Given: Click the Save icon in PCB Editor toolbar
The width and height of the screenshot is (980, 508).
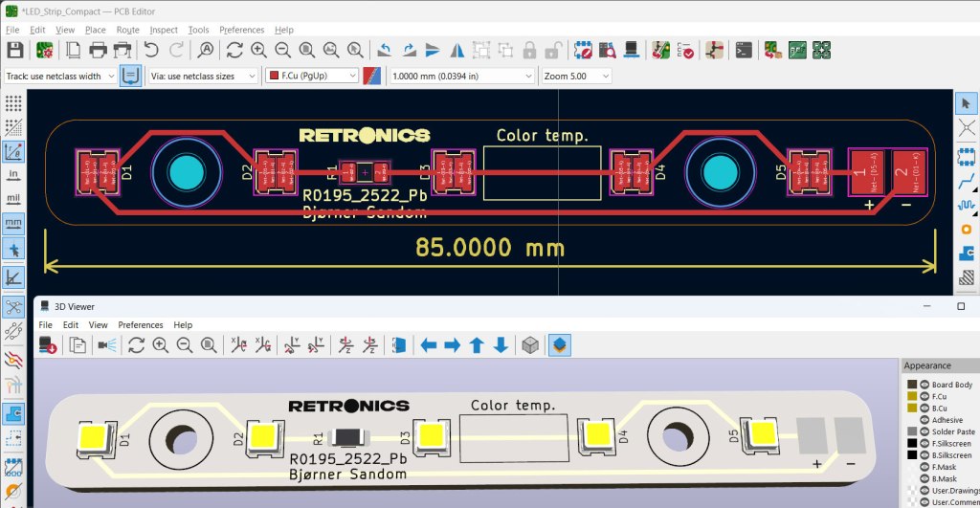Looking at the screenshot, I should 14,50.
